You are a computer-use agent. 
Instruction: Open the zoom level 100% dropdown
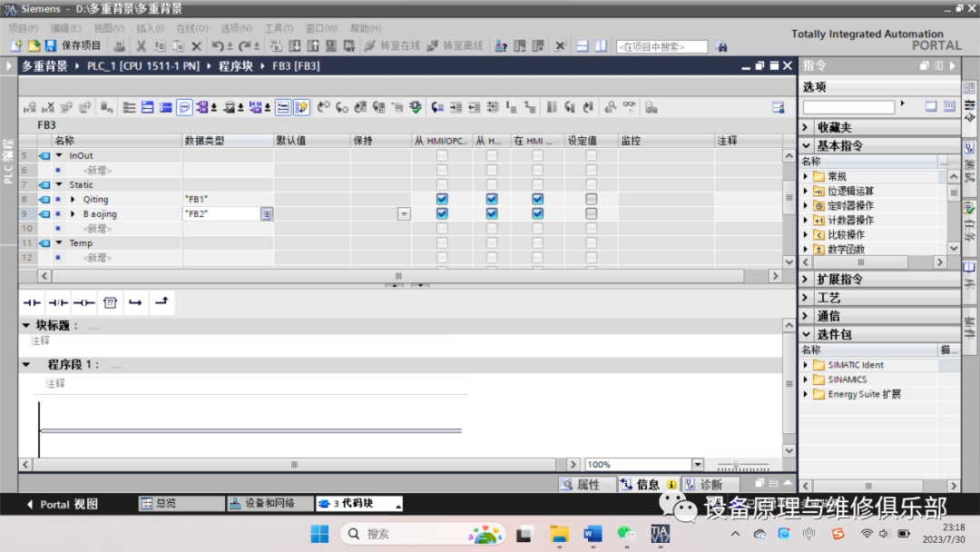(698, 465)
